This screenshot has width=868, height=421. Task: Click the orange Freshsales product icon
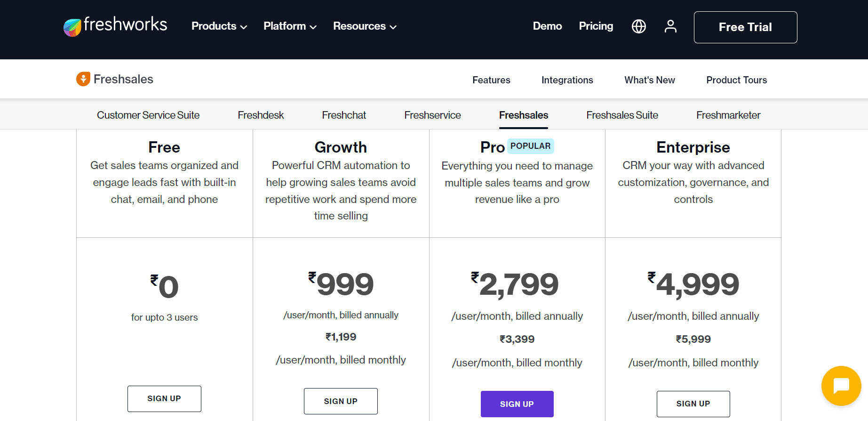[83, 79]
